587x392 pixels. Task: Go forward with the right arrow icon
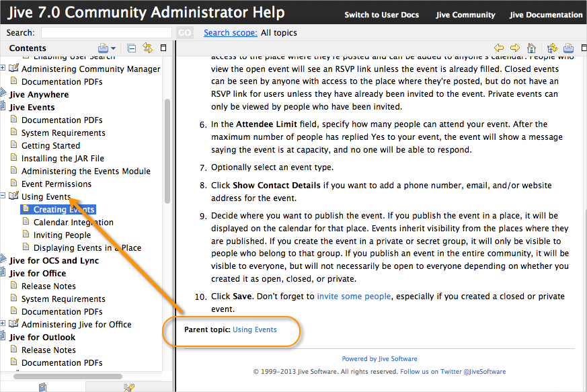(x=515, y=48)
